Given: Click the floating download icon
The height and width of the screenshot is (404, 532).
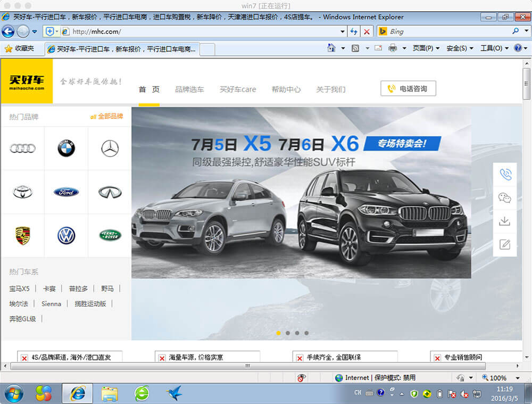Looking at the screenshot, I should point(505,221).
